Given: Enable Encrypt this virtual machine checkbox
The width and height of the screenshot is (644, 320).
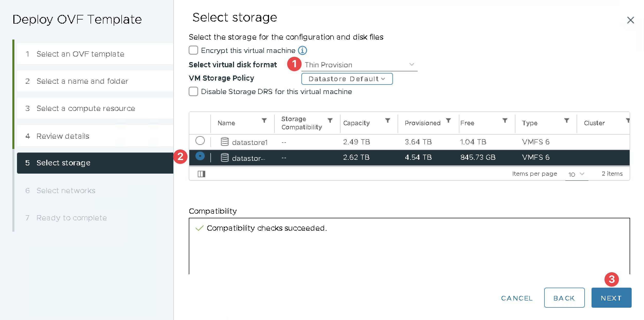Looking at the screenshot, I should coord(193,50).
